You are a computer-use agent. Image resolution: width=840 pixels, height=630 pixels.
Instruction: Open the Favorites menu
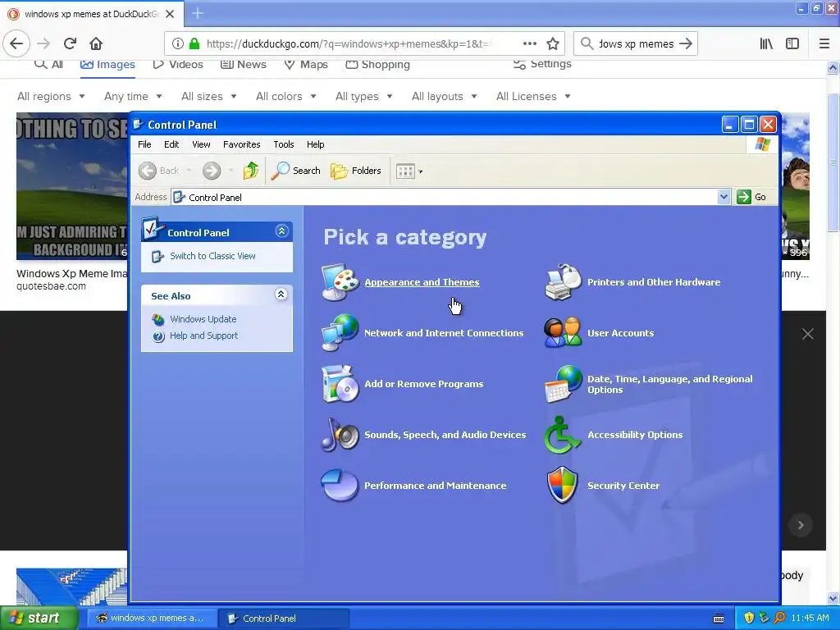[x=242, y=144]
